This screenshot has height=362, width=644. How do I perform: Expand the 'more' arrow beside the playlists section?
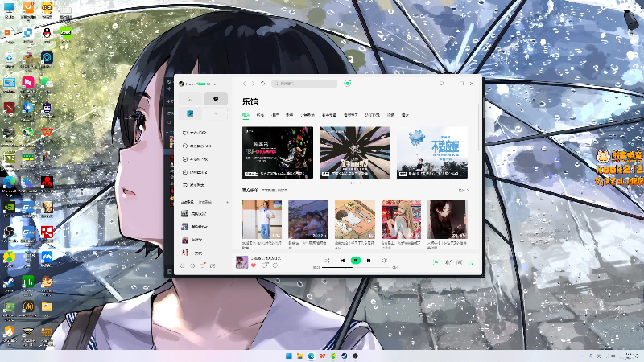(x=464, y=191)
